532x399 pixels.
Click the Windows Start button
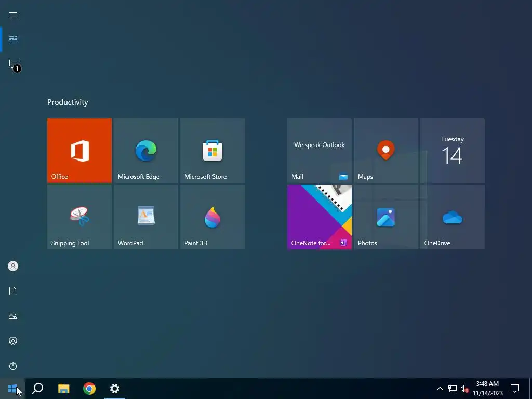click(x=12, y=389)
